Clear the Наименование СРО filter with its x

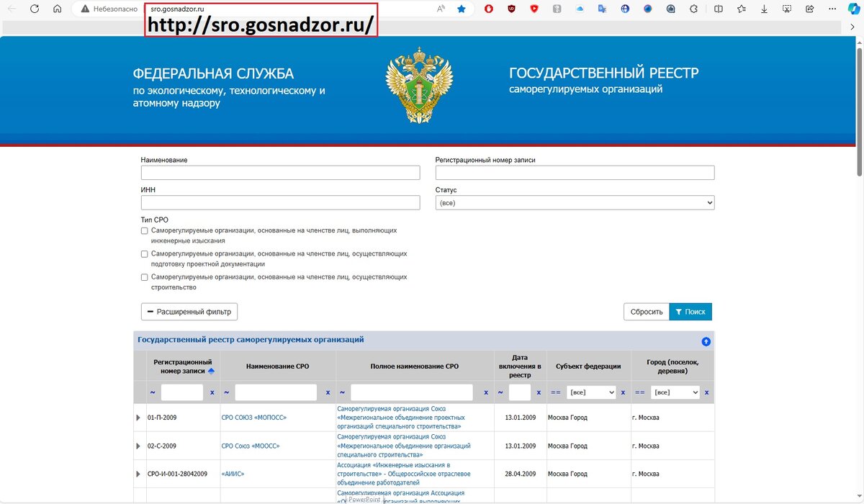tap(328, 392)
